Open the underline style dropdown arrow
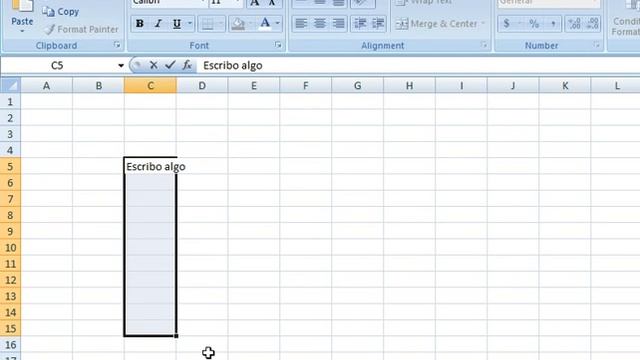The height and width of the screenshot is (360, 640). point(190,24)
